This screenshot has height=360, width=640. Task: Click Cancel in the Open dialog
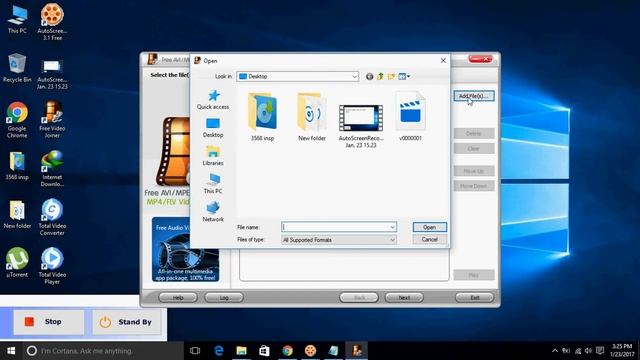point(429,240)
